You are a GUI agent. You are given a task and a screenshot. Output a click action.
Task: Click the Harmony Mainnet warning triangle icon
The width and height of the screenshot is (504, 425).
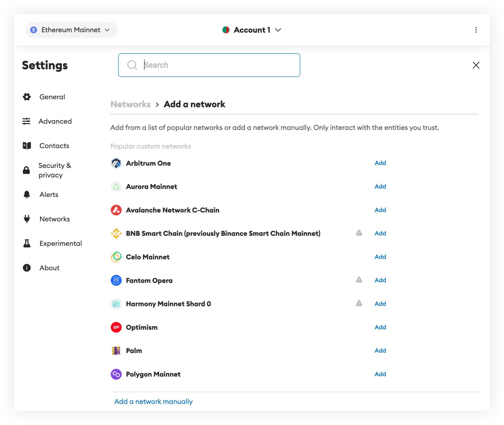(359, 303)
